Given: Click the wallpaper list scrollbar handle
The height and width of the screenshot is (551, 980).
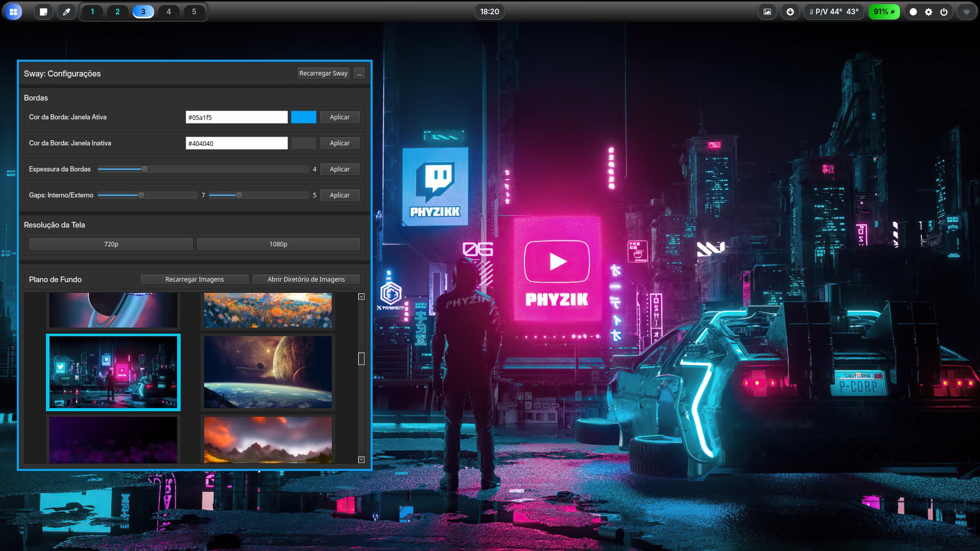Looking at the screenshot, I should point(361,359).
